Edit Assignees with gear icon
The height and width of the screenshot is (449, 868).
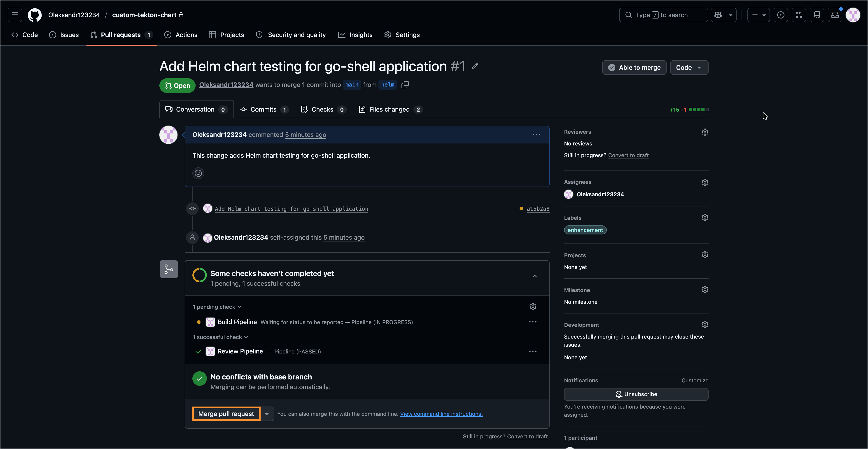pos(705,182)
